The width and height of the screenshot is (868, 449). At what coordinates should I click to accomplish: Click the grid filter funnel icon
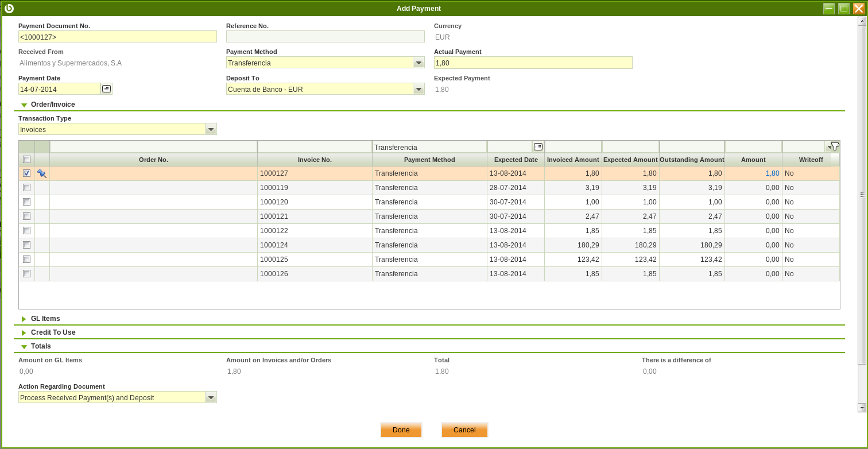click(x=835, y=146)
